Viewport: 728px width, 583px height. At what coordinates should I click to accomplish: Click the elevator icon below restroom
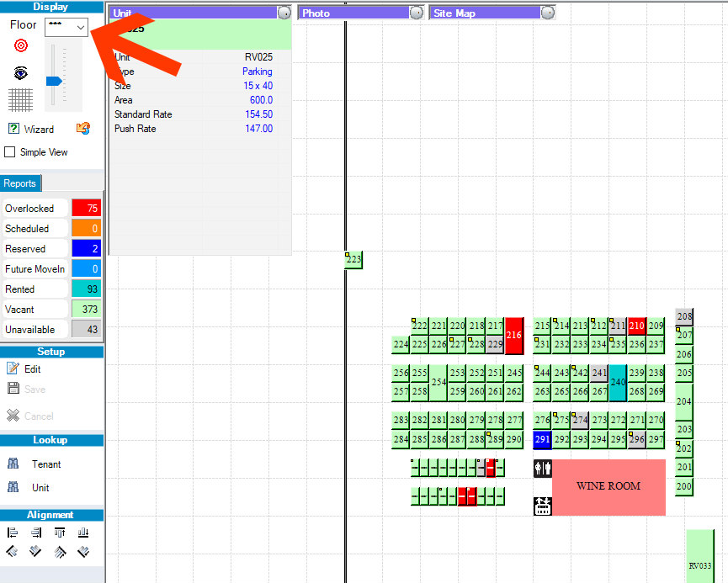542,506
